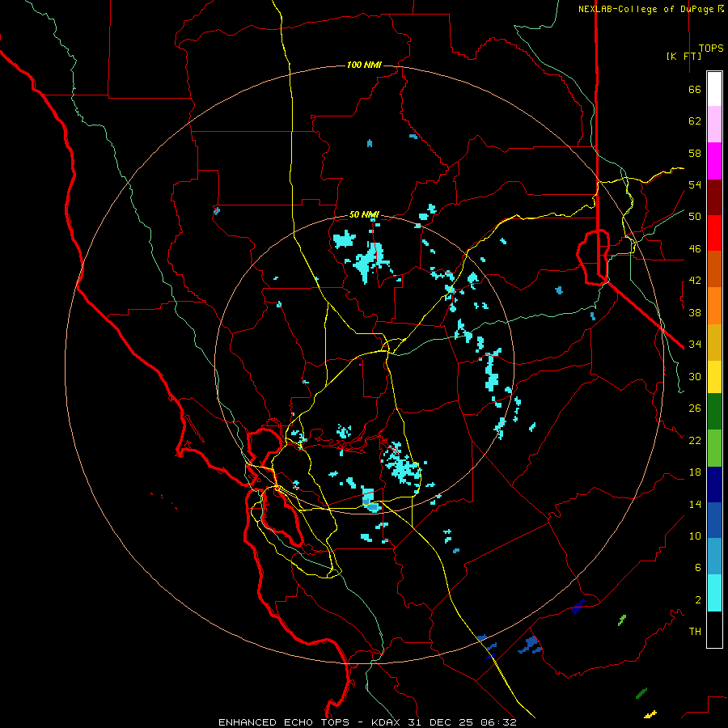This screenshot has height=728, width=728.
Task: Click the "50" legend value
Action: (x=695, y=217)
